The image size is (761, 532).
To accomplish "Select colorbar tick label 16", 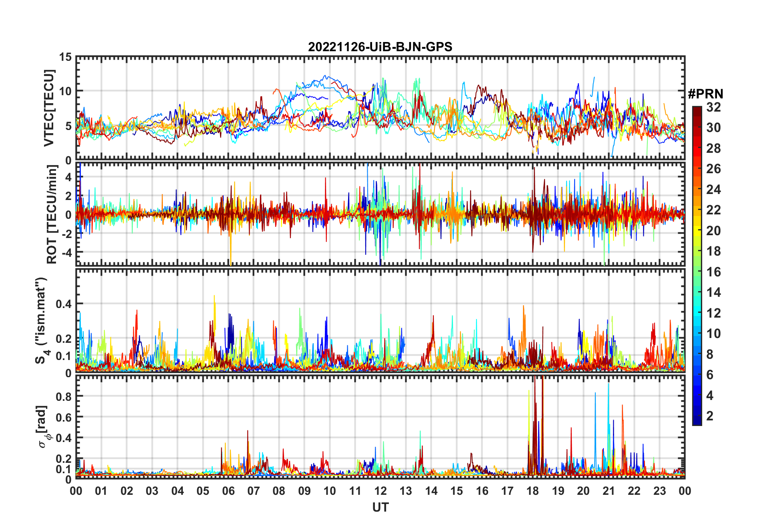I will click(714, 272).
